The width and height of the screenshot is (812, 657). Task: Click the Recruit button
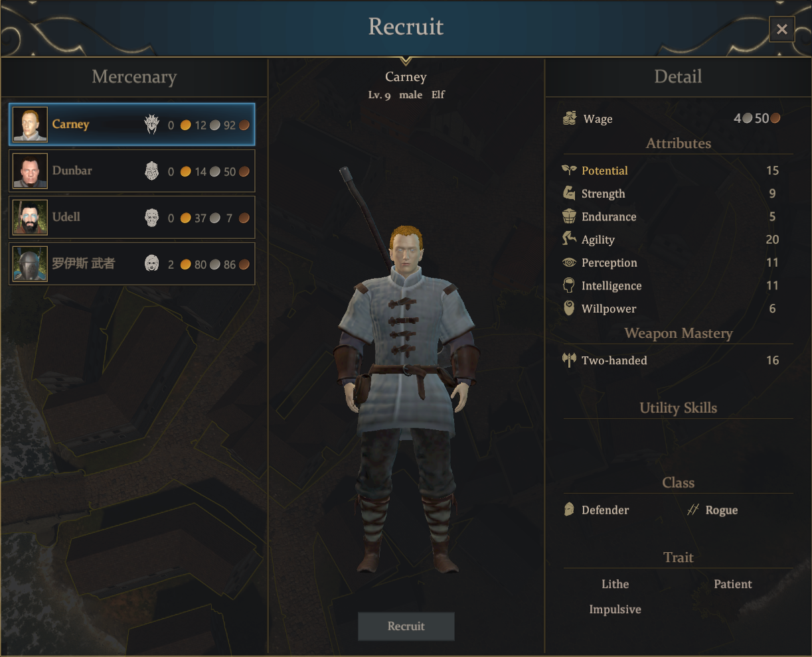(x=406, y=626)
